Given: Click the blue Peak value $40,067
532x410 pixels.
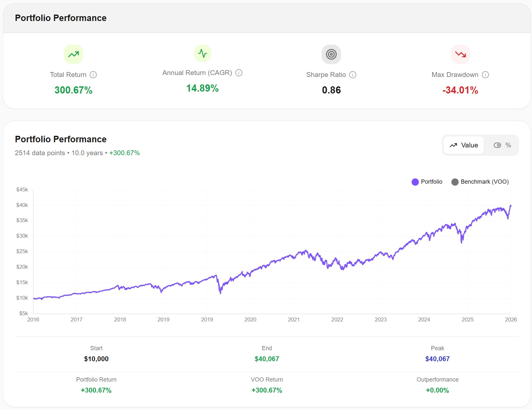Looking at the screenshot, I should pyautogui.click(x=437, y=359).
